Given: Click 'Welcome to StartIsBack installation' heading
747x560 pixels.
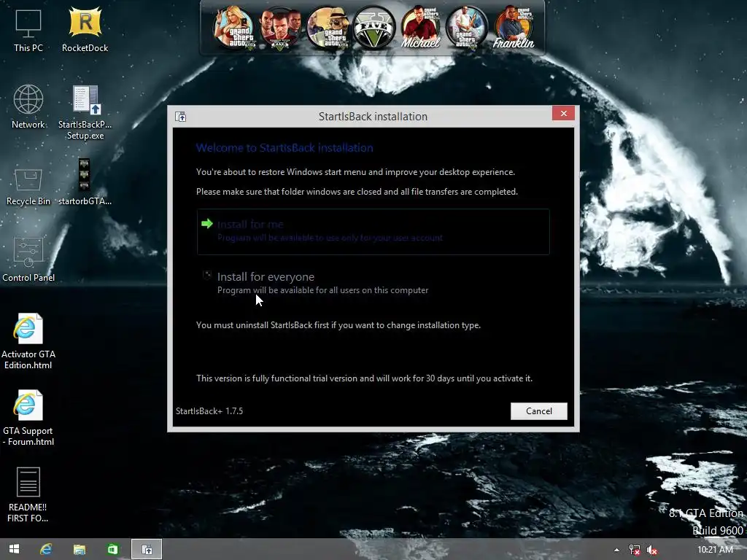Looking at the screenshot, I should (285, 147).
